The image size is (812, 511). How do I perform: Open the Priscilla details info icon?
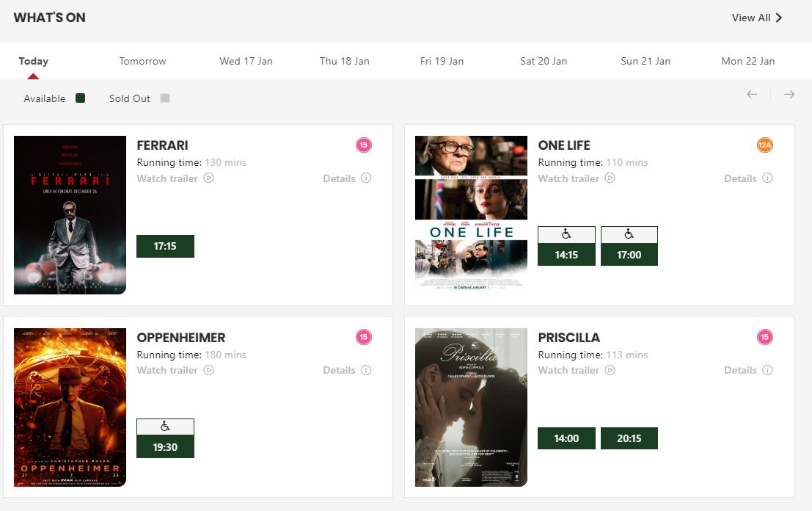click(x=767, y=371)
